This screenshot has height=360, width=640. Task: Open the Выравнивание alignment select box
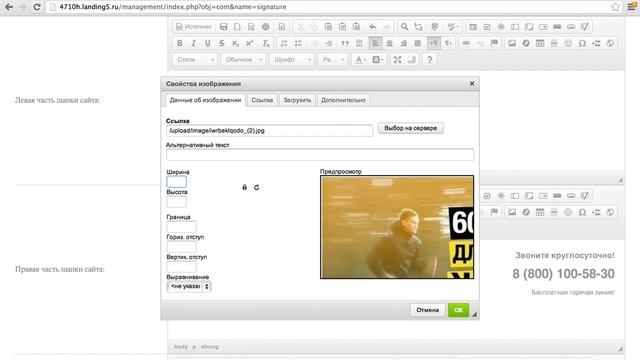click(189, 287)
